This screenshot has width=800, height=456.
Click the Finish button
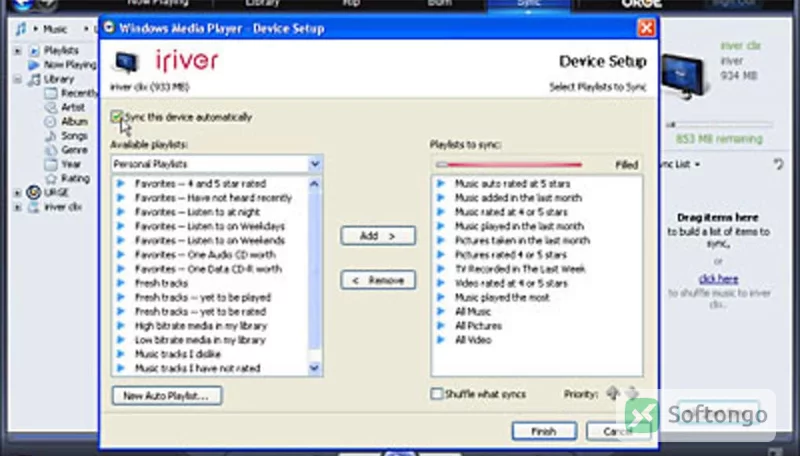pos(544,431)
